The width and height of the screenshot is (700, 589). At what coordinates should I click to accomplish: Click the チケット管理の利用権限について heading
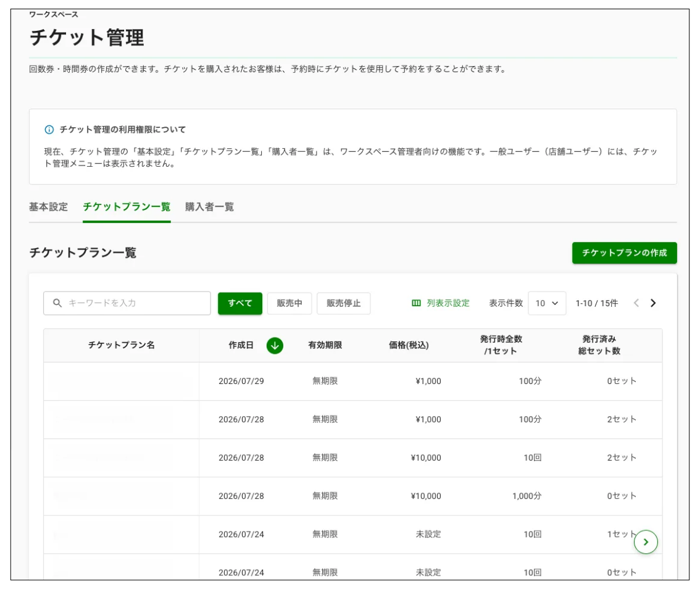(x=123, y=130)
